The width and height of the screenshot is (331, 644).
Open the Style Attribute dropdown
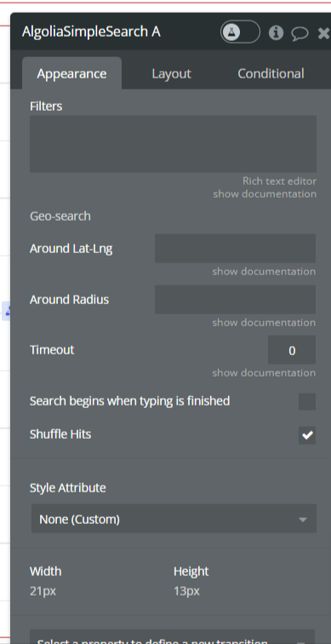pyautogui.click(x=174, y=519)
